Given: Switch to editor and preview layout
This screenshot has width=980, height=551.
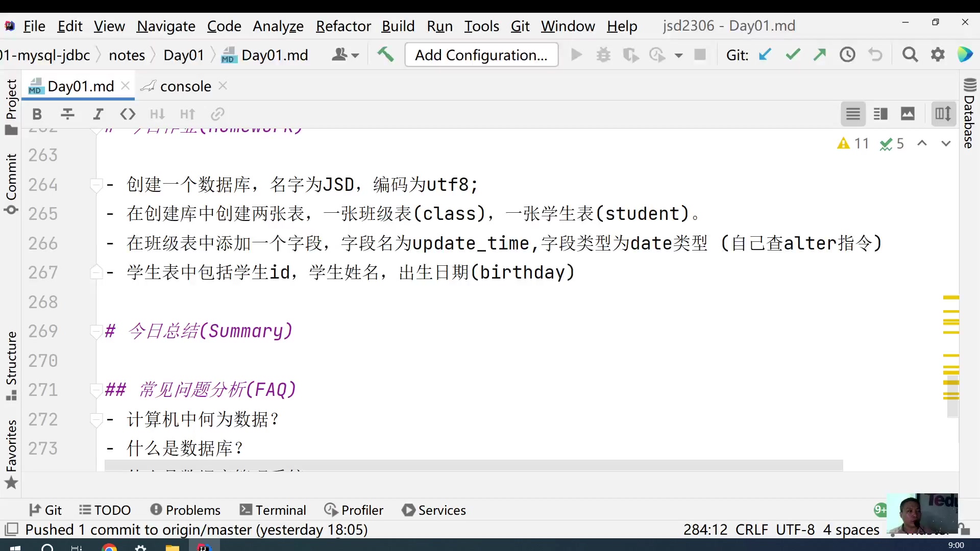Looking at the screenshot, I should tap(880, 114).
